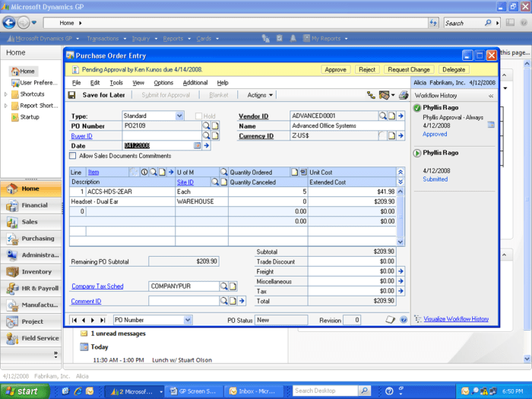
Task: Open the Options menu
Action: (163, 82)
